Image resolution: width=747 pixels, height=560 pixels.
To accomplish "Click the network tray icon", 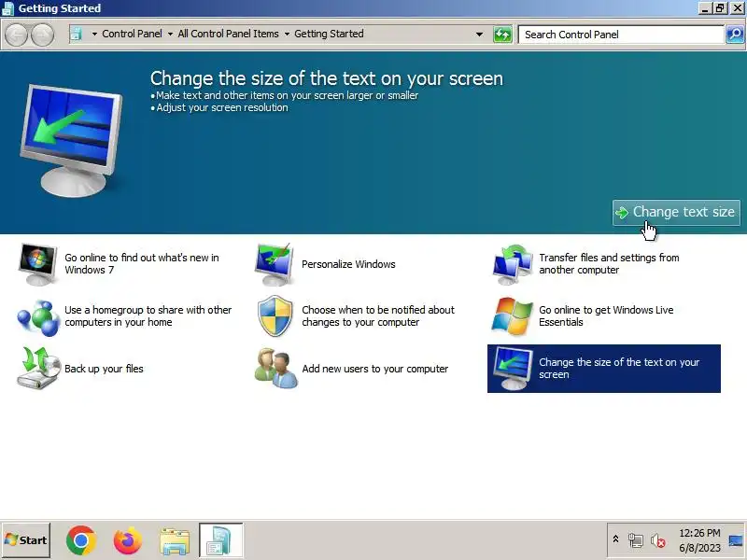I will tap(636, 540).
